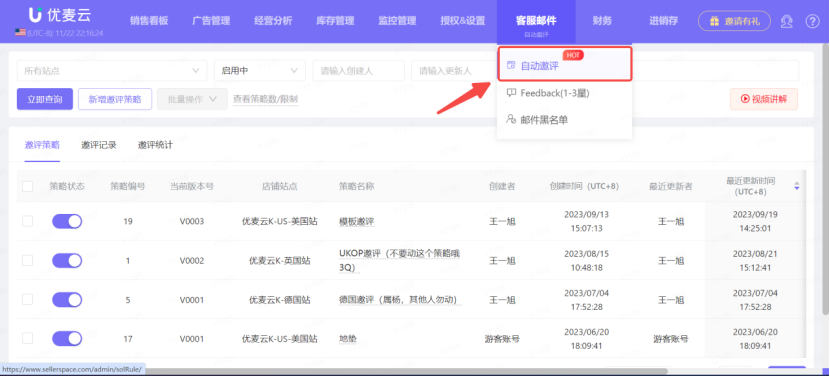Click the 立即查询 button

(45, 99)
